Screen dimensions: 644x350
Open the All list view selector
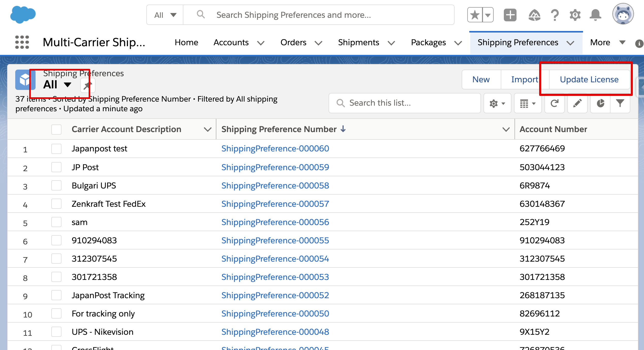click(58, 85)
